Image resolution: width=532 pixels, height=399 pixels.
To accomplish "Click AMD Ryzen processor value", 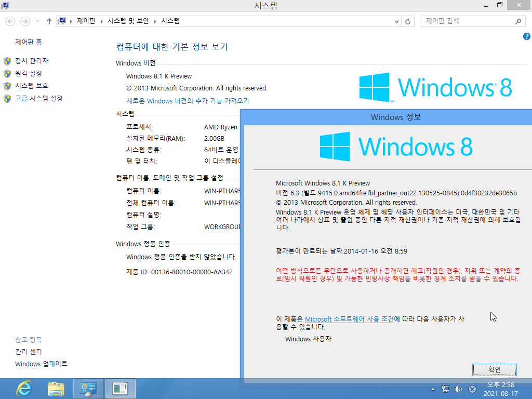I will [x=220, y=127].
